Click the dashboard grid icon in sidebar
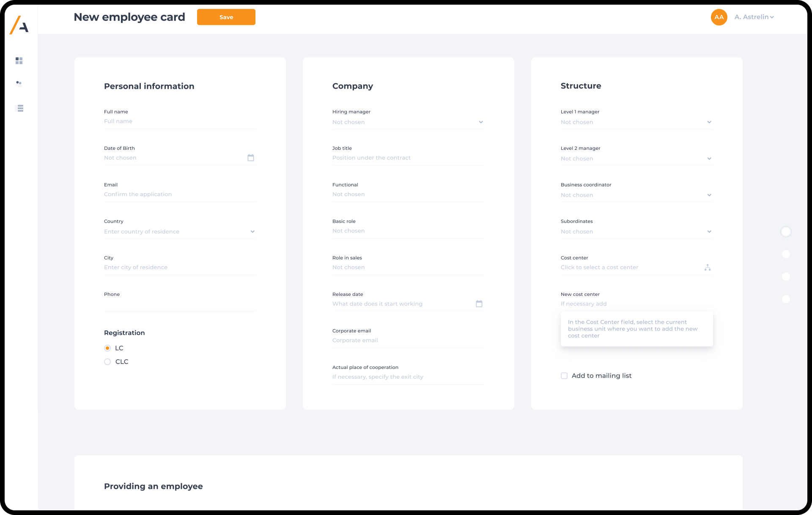Image resolution: width=812 pixels, height=515 pixels. coord(19,61)
